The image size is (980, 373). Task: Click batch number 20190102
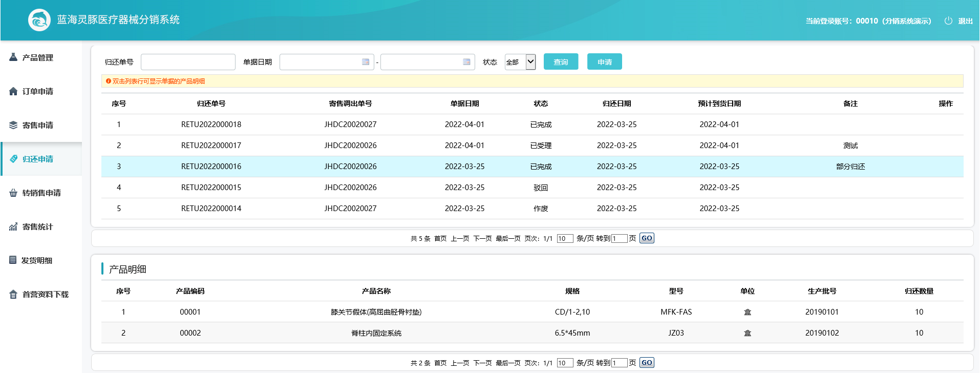(x=822, y=333)
